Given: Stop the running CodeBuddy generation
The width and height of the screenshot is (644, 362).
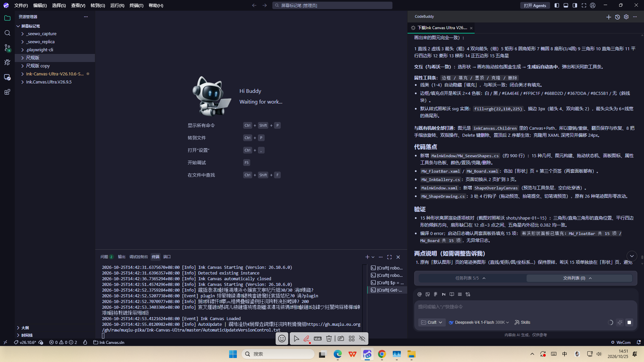Looking at the screenshot, I should coord(629,322).
